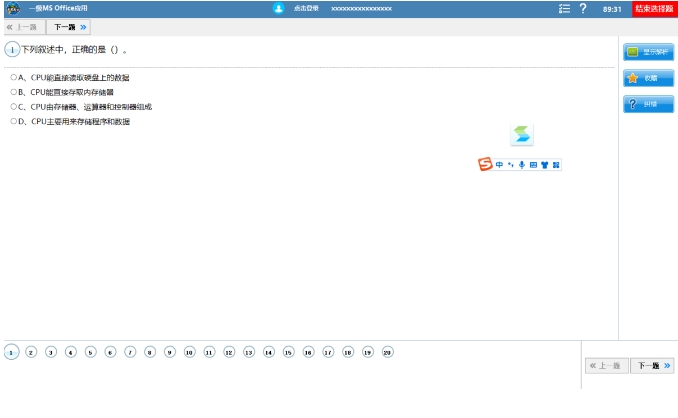Jump to question 14 in navigator
Image resolution: width=678 pixels, height=418 pixels.
(x=269, y=352)
